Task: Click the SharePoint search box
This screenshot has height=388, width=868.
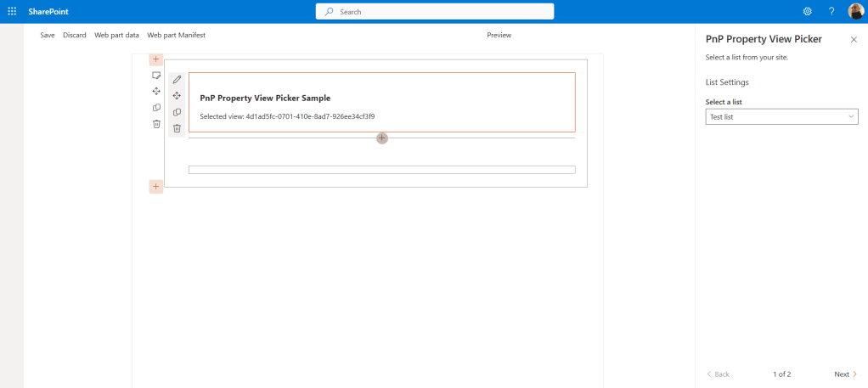Action: tap(435, 11)
